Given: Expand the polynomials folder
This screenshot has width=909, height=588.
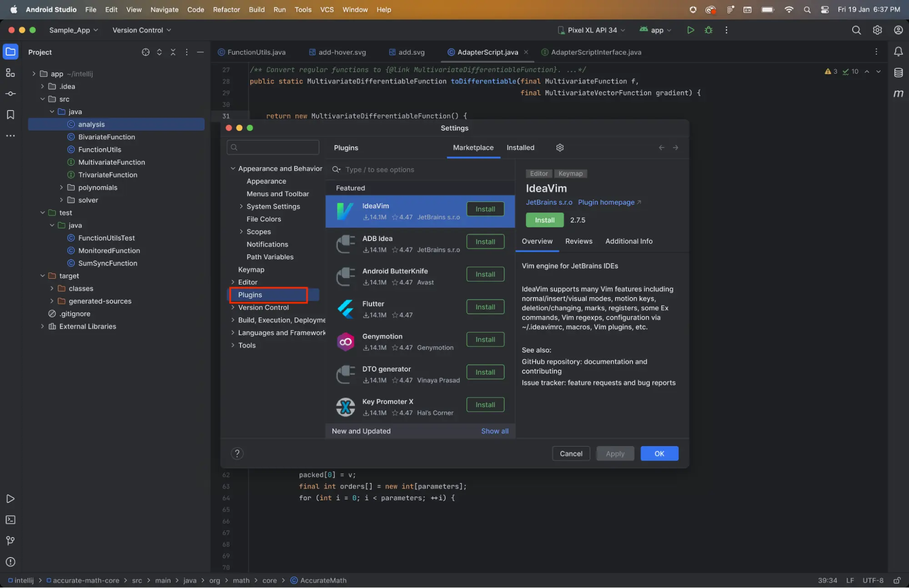Looking at the screenshot, I should 61,187.
